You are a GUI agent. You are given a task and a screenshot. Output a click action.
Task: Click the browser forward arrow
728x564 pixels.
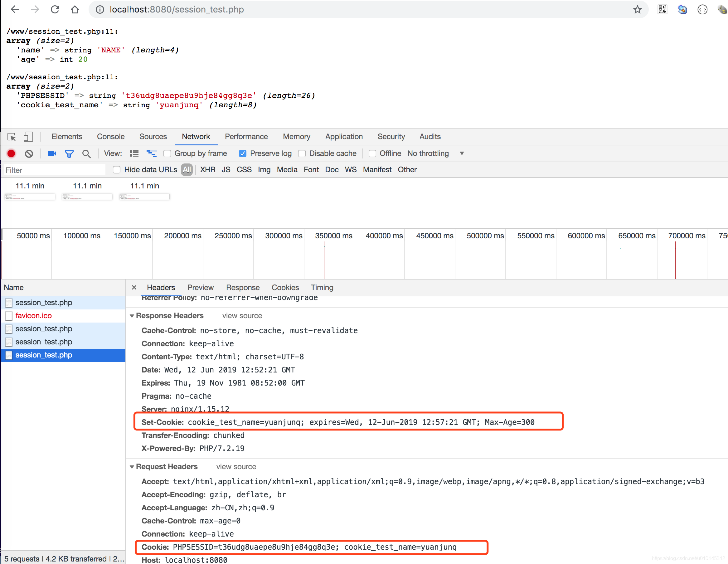(35, 9)
